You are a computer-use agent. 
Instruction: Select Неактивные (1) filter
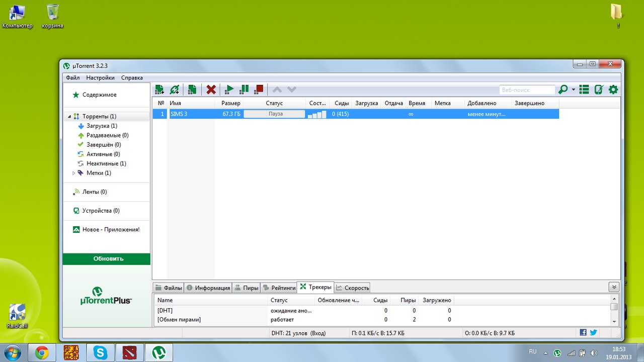[106, 163]
